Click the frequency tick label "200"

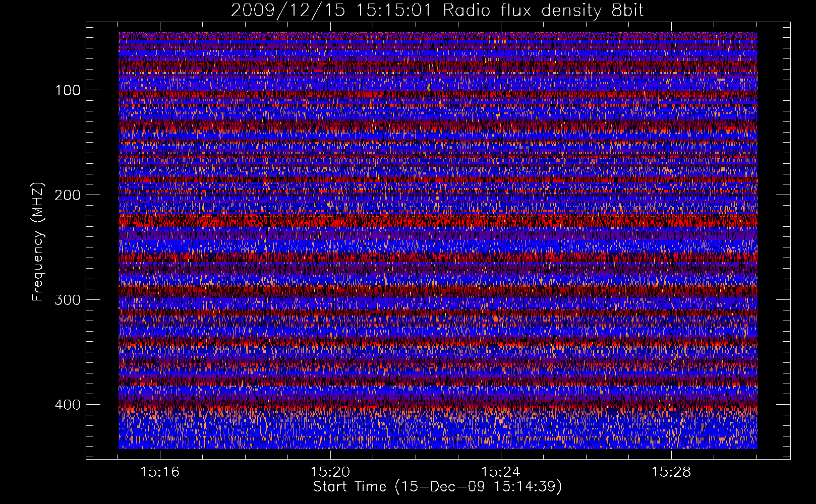point(68,196)
